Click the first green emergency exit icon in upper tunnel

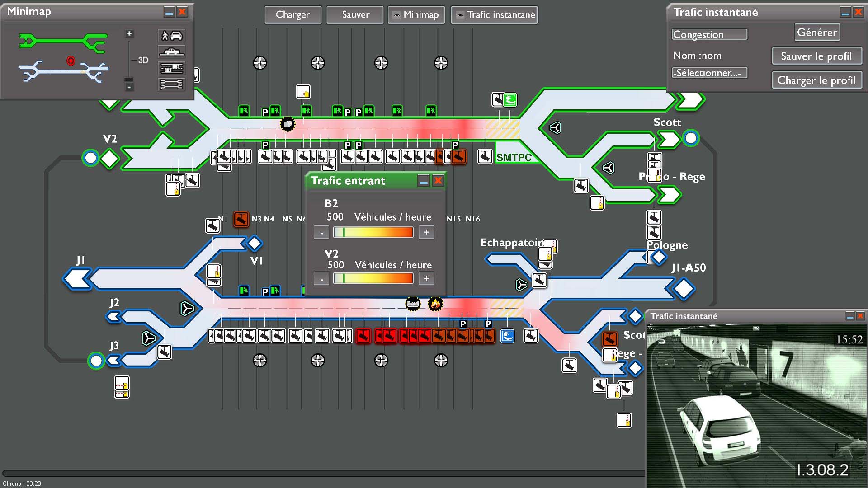tap(244, 110)
